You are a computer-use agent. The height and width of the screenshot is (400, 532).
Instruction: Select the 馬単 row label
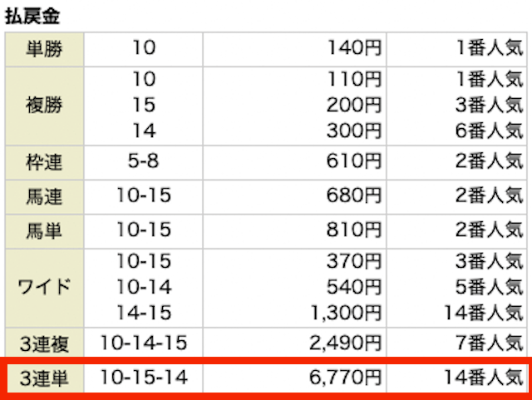[x=44, y=231]
